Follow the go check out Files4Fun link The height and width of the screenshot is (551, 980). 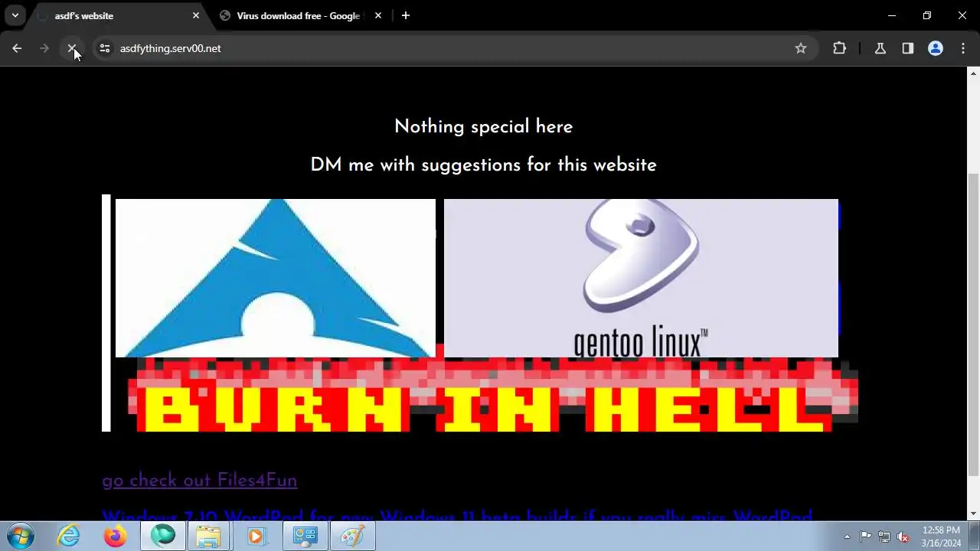[199, 481]
